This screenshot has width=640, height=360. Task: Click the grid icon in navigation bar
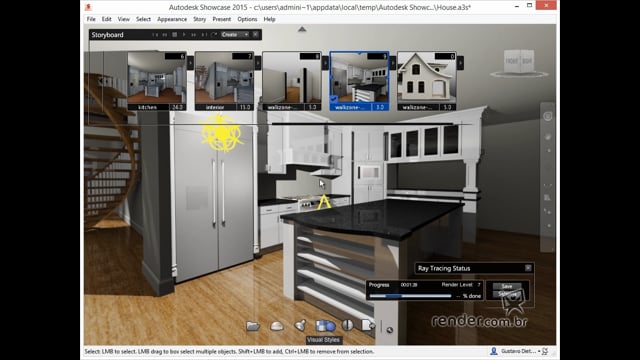(547, 198)
